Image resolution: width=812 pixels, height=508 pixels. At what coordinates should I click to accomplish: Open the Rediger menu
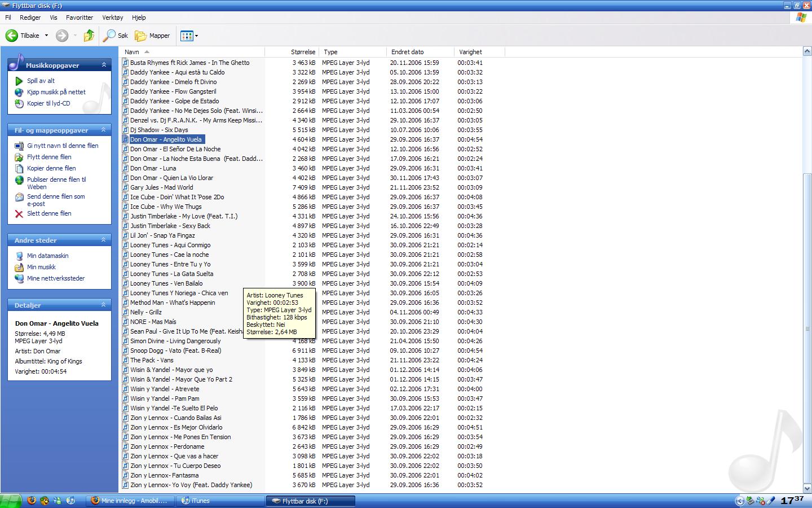[30, 17]
